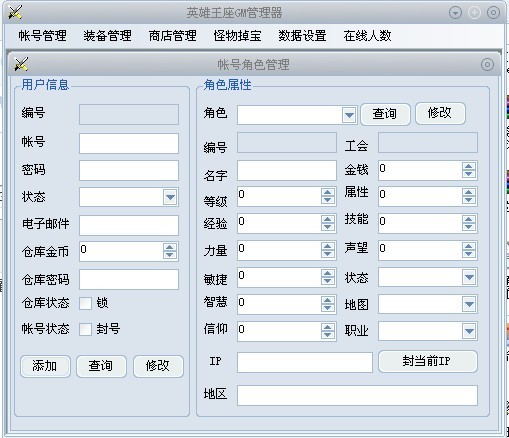Increase the 经验 value with up arrow
Image resolution: width=509 pixels, height=438 pixels.
[328, 219]
